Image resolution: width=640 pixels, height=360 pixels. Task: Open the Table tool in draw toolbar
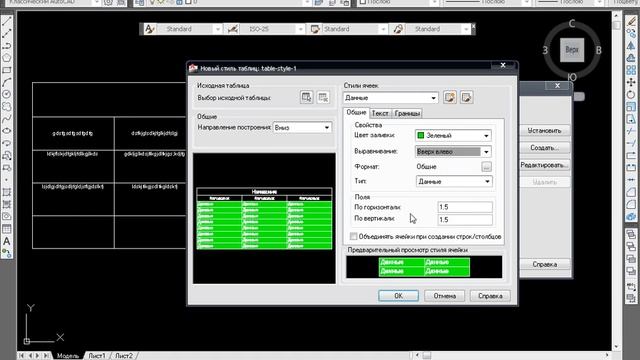point(7,229)
